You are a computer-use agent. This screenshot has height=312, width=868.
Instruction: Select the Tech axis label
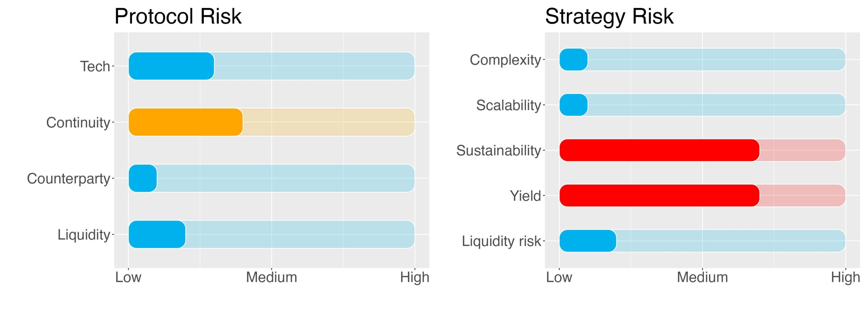[95, 66]
